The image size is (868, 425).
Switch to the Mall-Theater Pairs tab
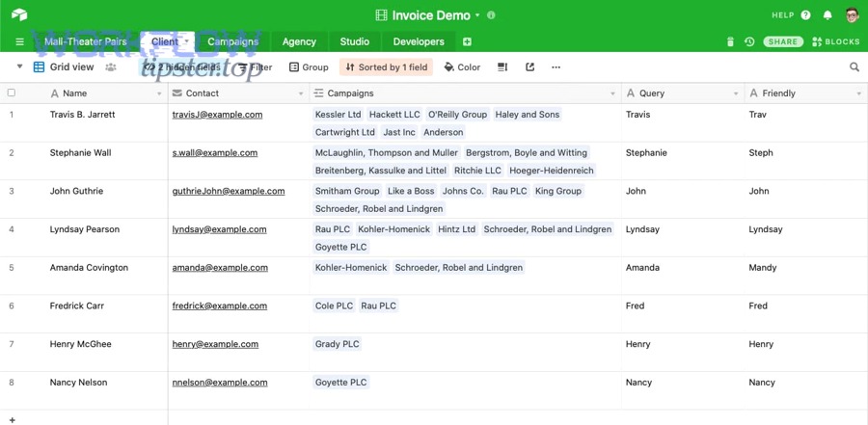85,41
